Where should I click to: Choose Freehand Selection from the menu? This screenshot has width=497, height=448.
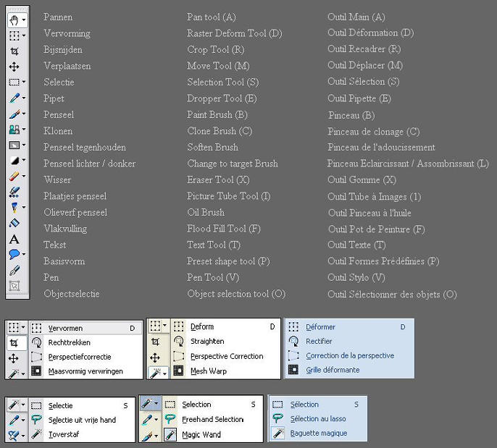[x=212, y=419]
